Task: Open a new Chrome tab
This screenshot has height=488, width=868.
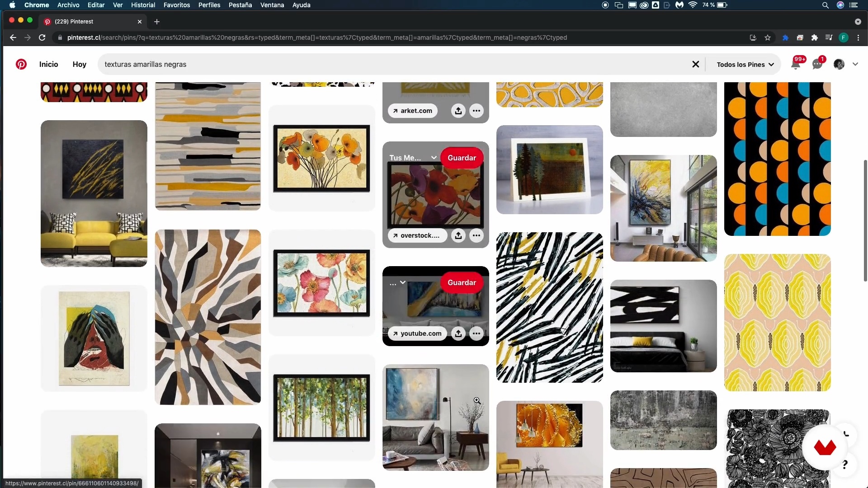Action: click(x=157, y=22)
